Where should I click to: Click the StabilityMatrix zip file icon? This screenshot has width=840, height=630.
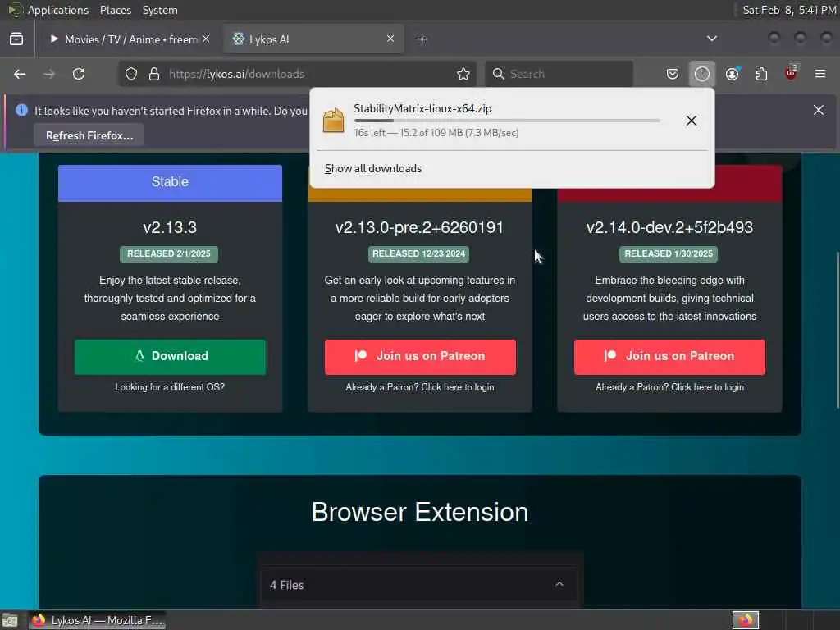pos(333,120)
